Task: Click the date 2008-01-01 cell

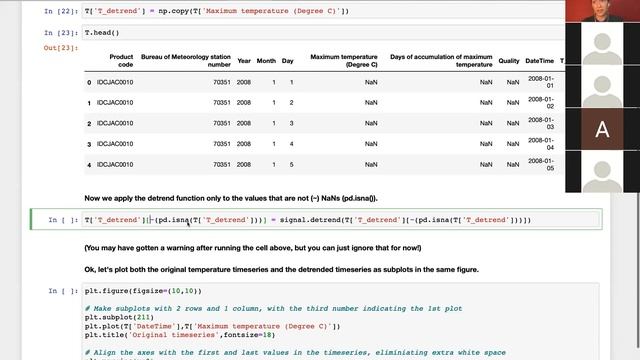Action: point(541,82)
